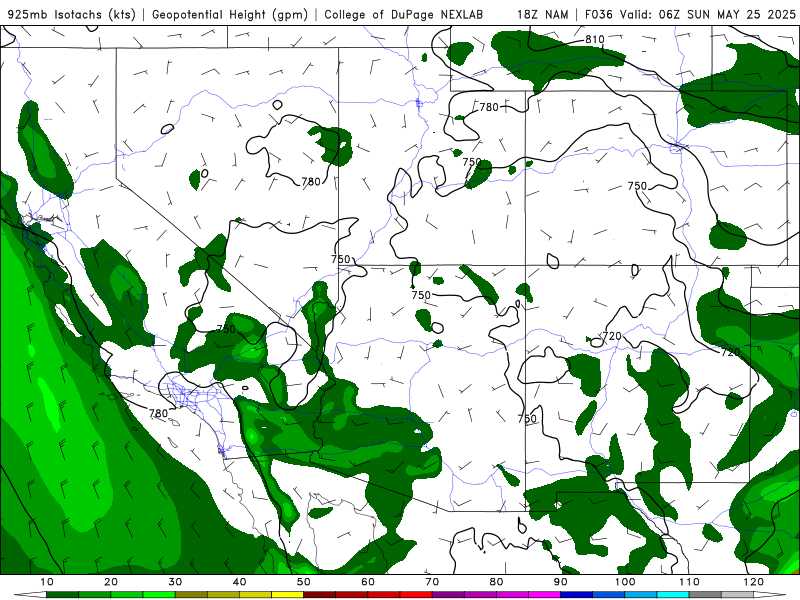Click the "18Z NAM" model run text
This screenshot has height=600, width=800.
[x=543, y=15]
